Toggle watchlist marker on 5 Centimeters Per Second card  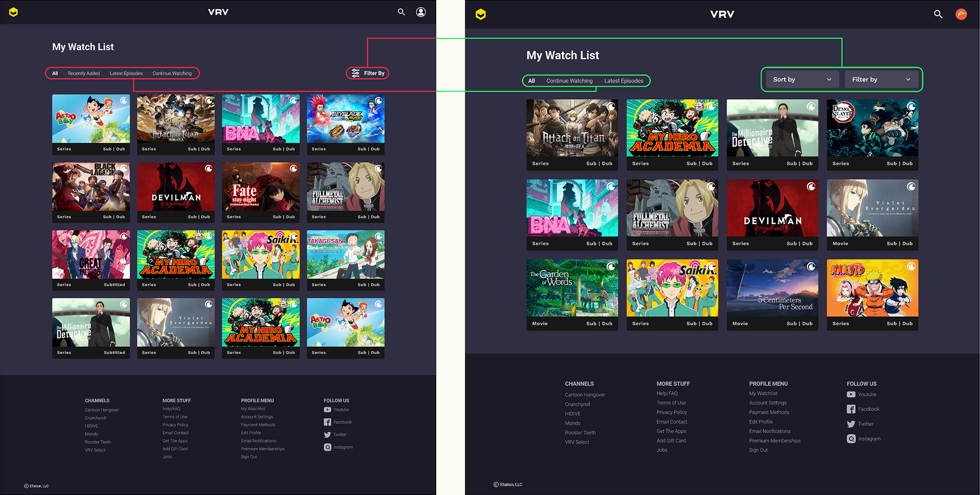tap(811, 267)
